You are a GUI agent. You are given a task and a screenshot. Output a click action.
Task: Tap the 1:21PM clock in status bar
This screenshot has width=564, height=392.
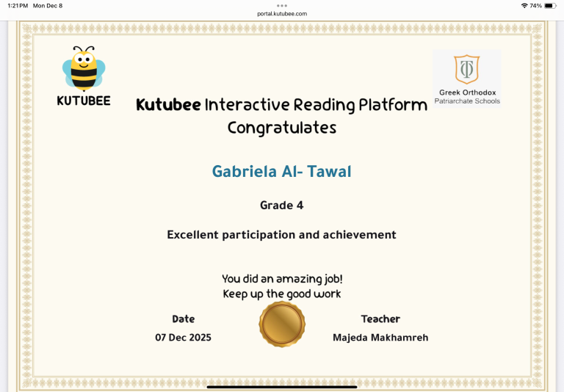point(16,5)
